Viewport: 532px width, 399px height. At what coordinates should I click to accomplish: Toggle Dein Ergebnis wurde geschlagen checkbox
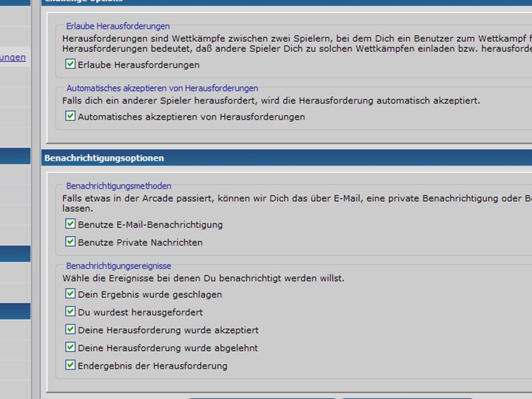click(70, 294)
